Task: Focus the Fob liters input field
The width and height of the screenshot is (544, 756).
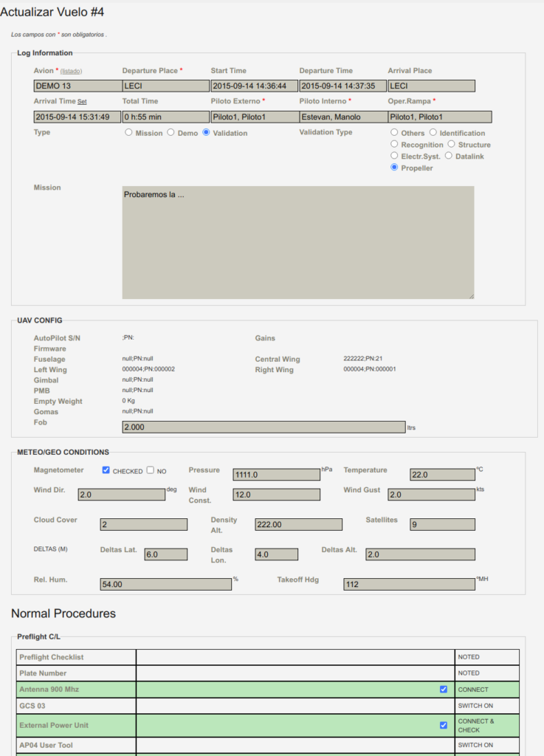Action: coord(264,427)
